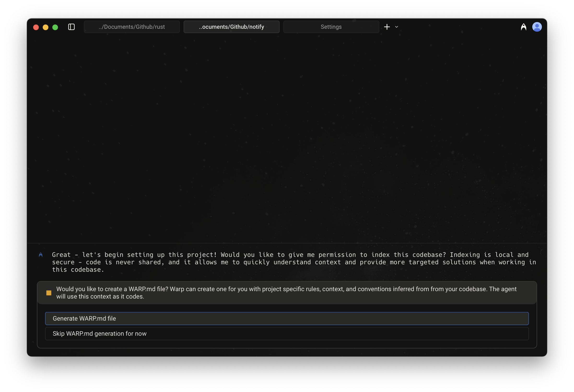574x392 pixels.
Task: Maximize the window with the green button
Action: pos(55,27)
